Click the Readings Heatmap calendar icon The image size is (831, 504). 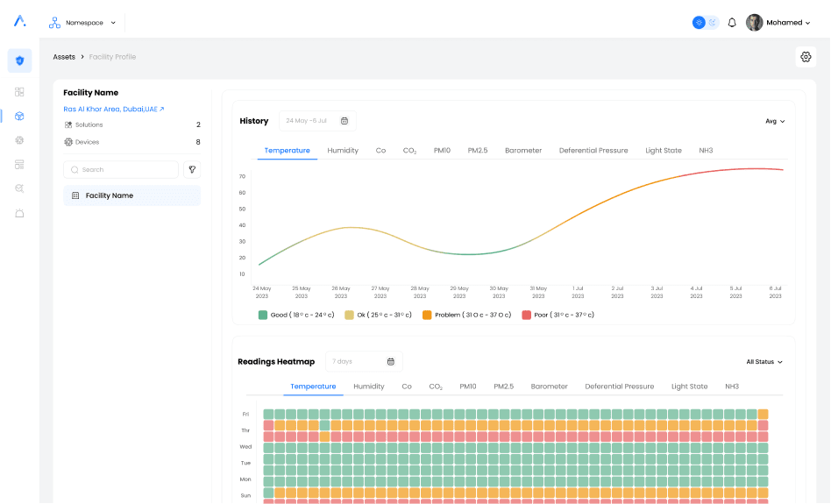coord(391,361)
